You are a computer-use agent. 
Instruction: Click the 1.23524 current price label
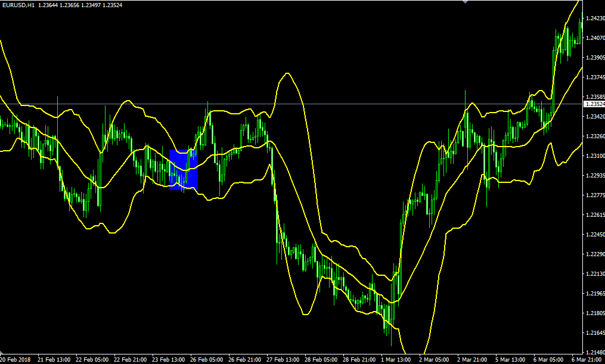tap(594, 104)
